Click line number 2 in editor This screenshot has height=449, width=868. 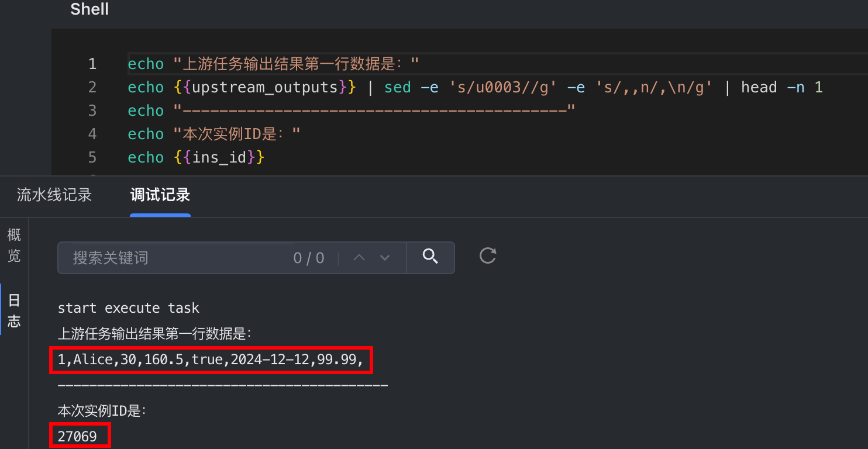92,87
